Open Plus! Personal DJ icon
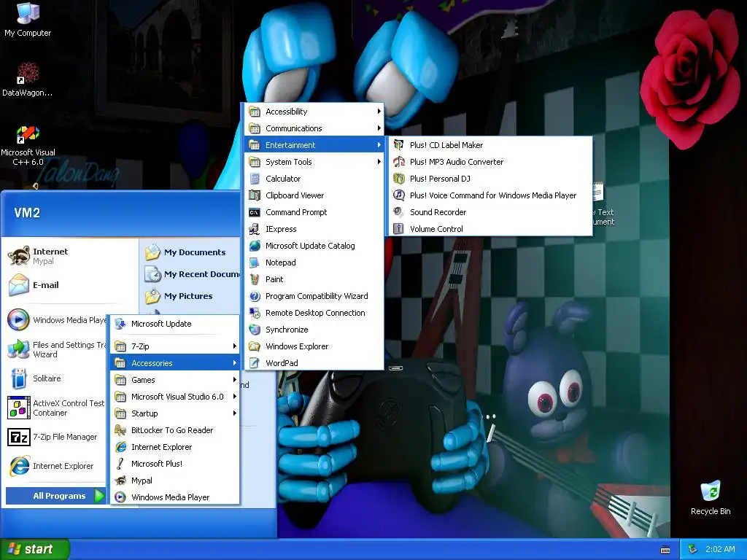This screenshot has width=747, height=560. coord(399,179)
